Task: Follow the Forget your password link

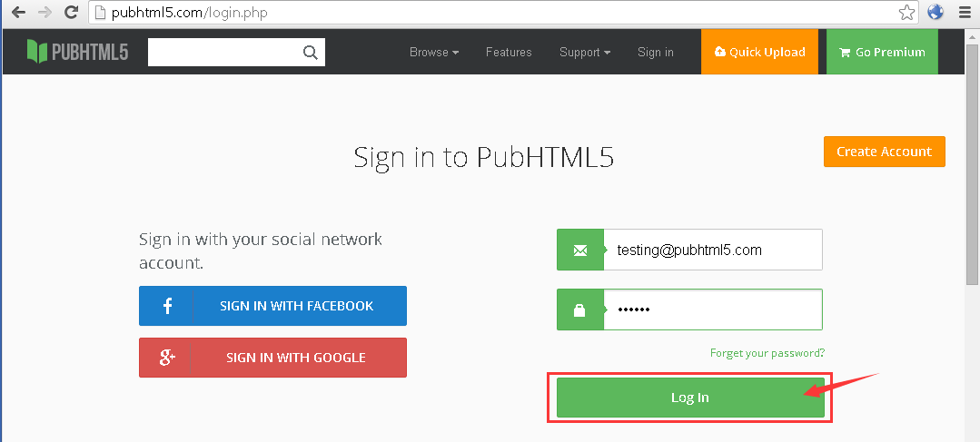Action: coord(767,353)
